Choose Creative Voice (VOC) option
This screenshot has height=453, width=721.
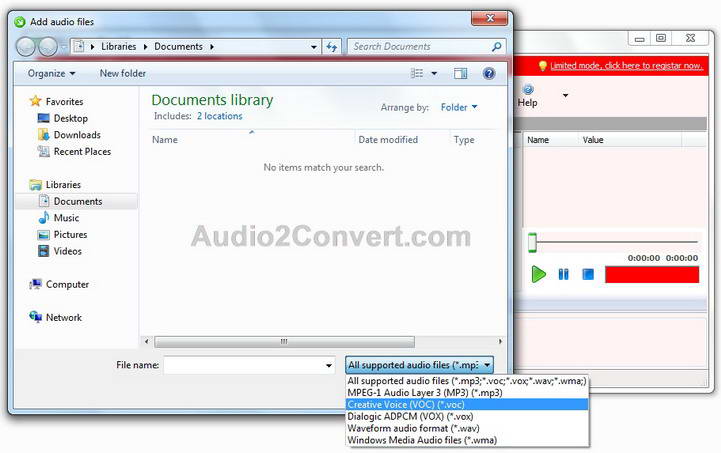[467, 405]
